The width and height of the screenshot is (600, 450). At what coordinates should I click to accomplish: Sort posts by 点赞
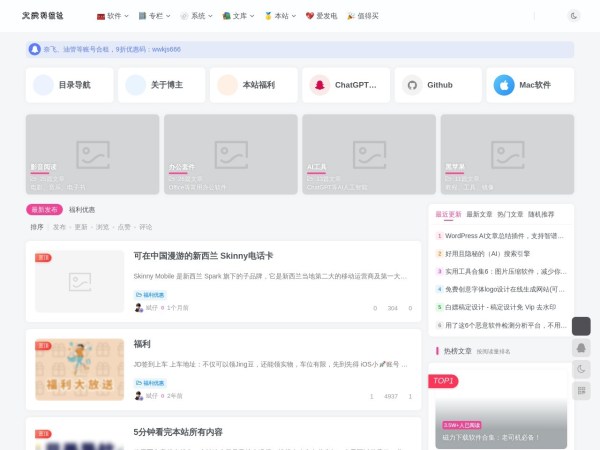click(x=124, y=227)
